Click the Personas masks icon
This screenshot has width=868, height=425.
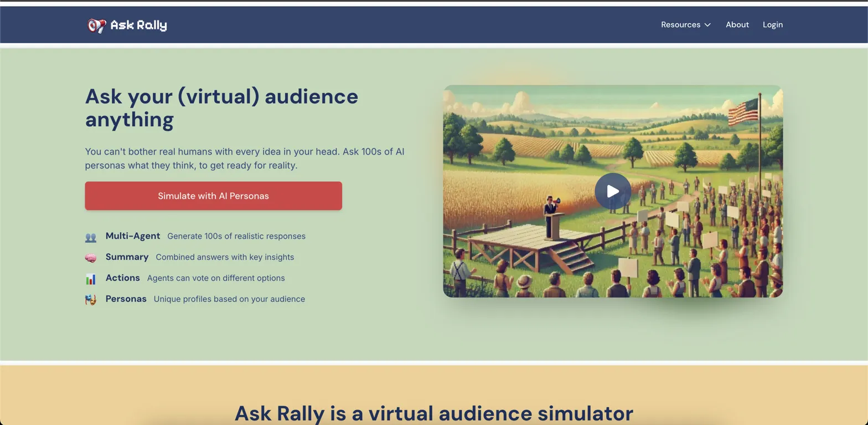tap(91, 300)
